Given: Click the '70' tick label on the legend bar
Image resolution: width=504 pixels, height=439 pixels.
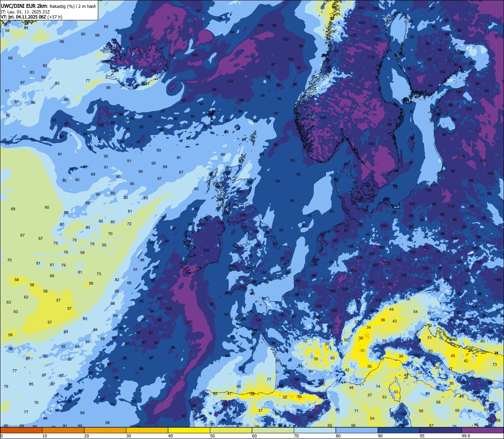Looking at the screenshot, I should pos(296,436).
